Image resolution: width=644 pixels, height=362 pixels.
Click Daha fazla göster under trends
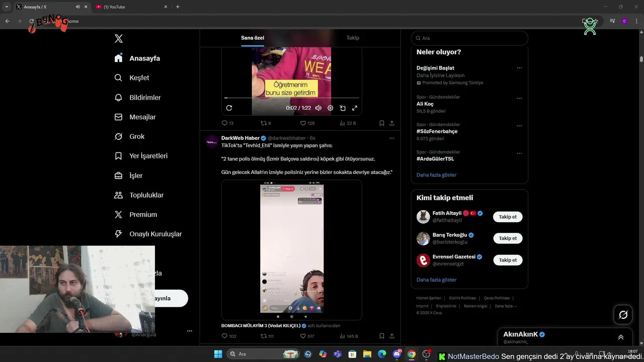click(437, 175)
